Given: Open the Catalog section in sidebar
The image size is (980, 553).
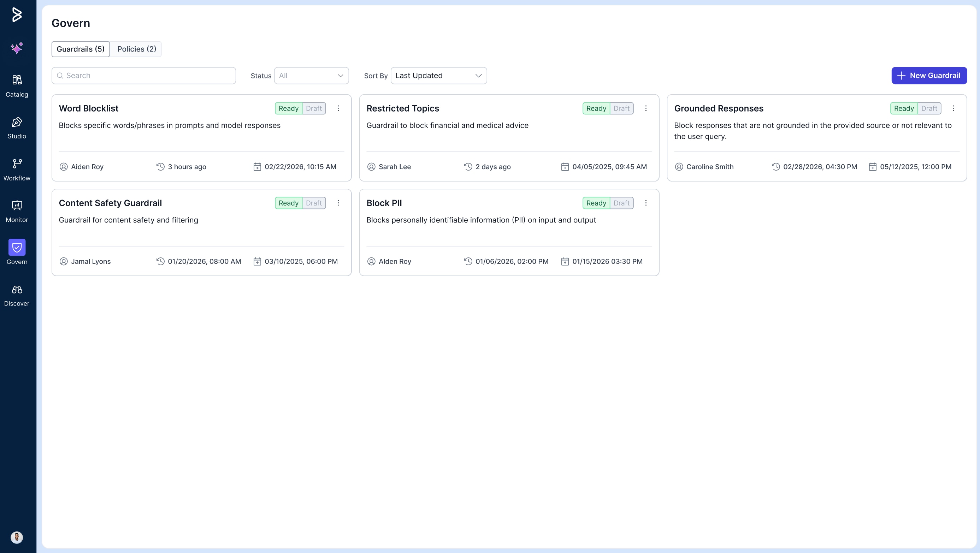Looking at the screenshot, I should (x=17, y=85).
